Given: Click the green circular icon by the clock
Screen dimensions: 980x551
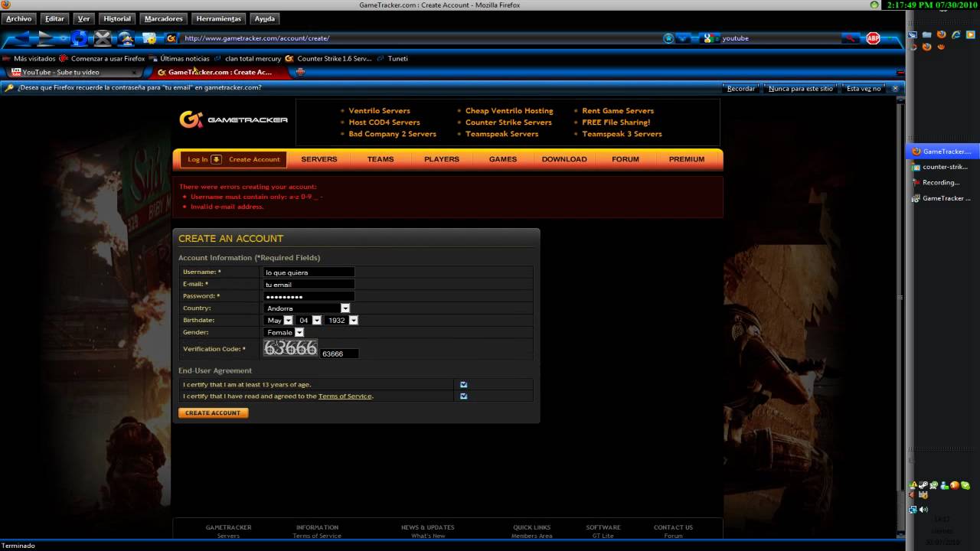Looking at the screenshot, I should point(874,5).
